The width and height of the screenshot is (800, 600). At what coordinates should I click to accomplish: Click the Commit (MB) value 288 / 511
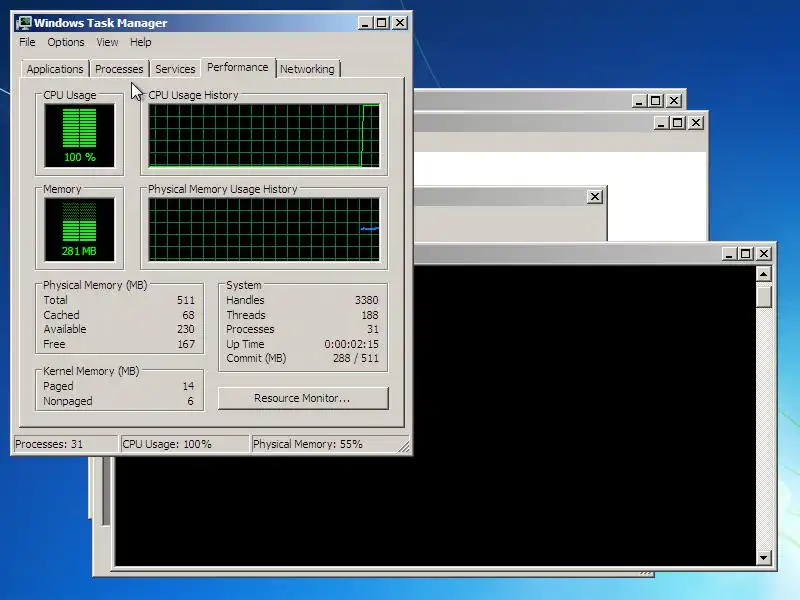[x=356, y=358]
